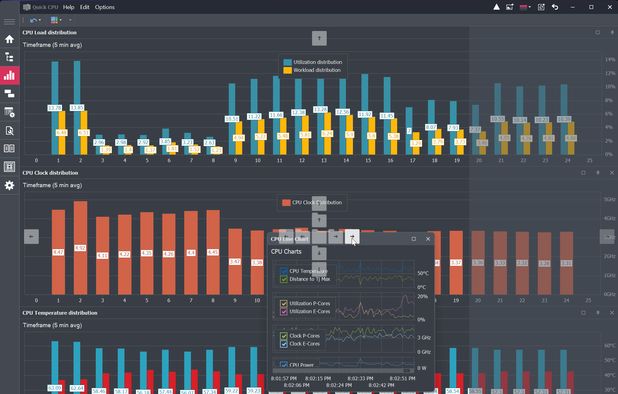The image size is (618, 394).
Task: Open the table with gear sidebar icon
Action: pyautogui.click(x=9, y=112)
